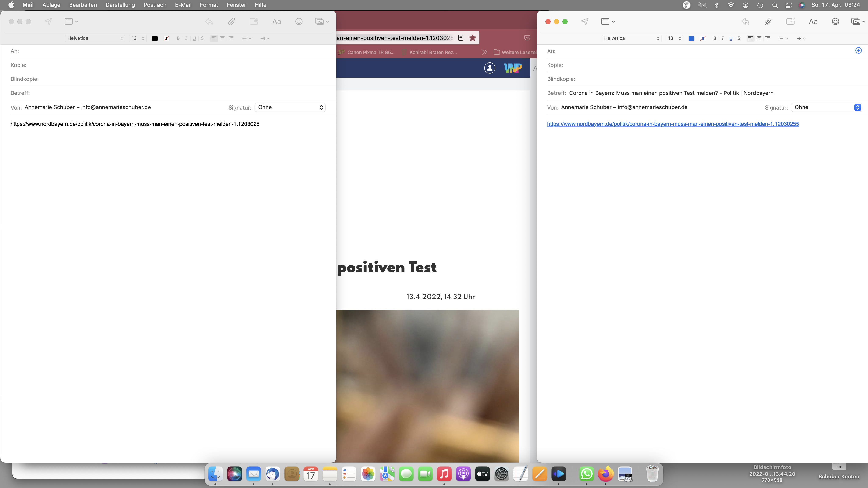
Task: Open the Format menu in menu bar
Action: click(209, 5)
